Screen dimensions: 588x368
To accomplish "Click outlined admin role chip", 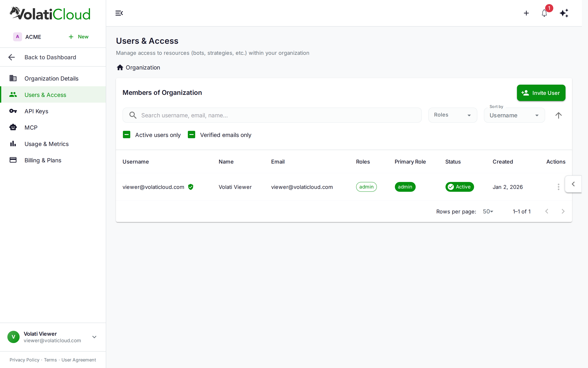I will pos(366,187).
